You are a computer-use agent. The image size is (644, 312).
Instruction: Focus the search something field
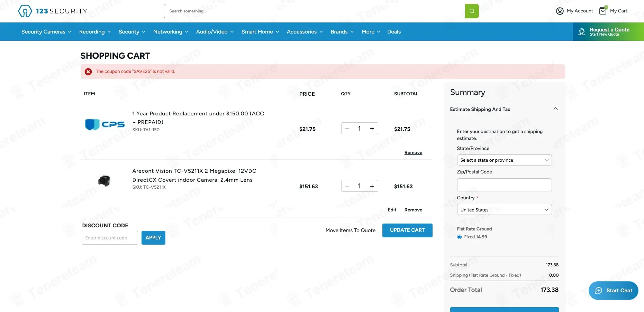point(314,11)
